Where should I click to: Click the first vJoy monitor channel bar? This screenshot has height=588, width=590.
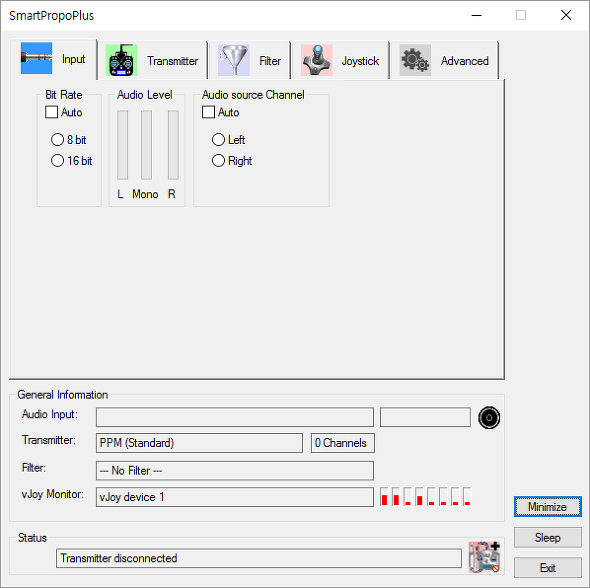tap(384, 497)
